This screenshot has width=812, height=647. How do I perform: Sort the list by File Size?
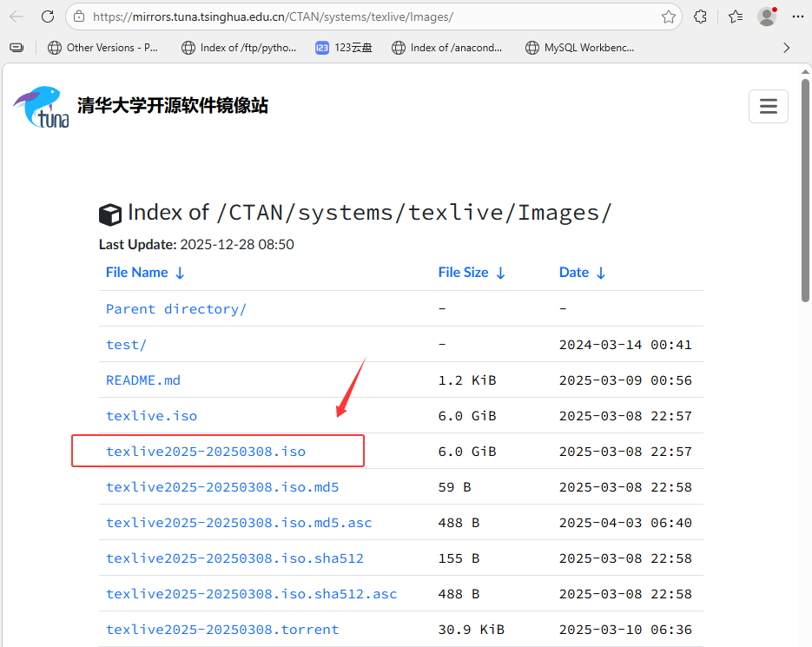(472, 273)
